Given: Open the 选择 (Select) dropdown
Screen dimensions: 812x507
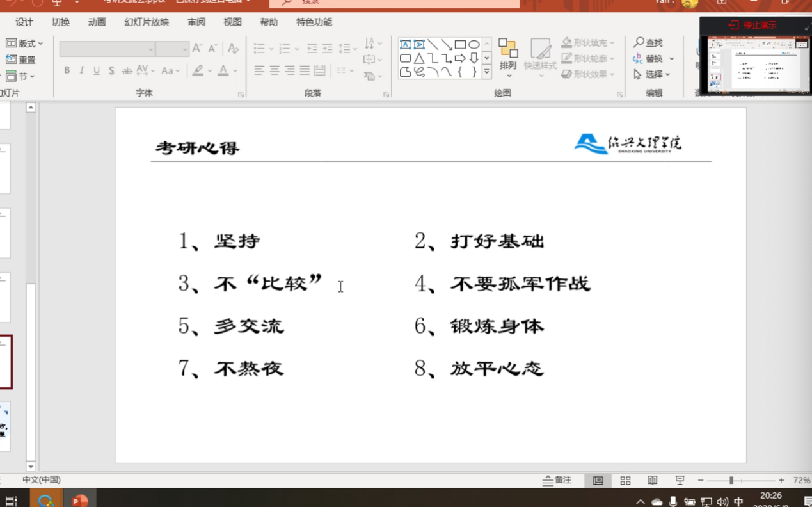Looking at the screenshot, I should [652, 74].
